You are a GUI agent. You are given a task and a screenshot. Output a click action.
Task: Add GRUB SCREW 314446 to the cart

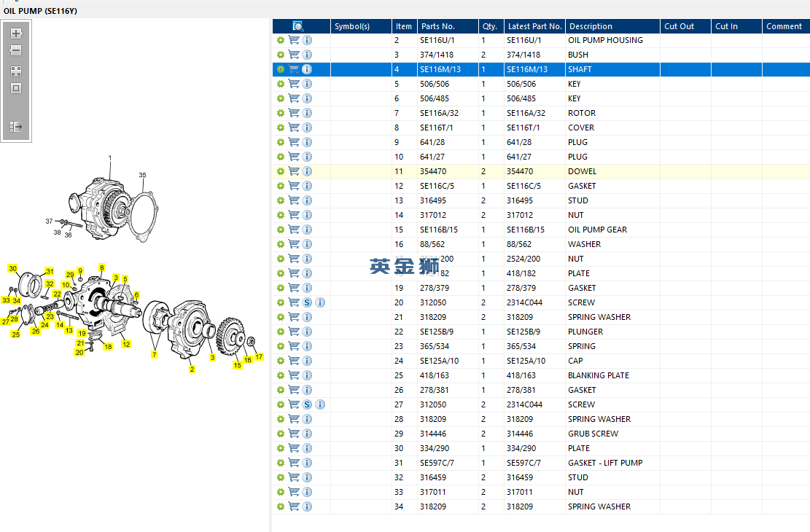pyautogui.click(x=294, y=434)
